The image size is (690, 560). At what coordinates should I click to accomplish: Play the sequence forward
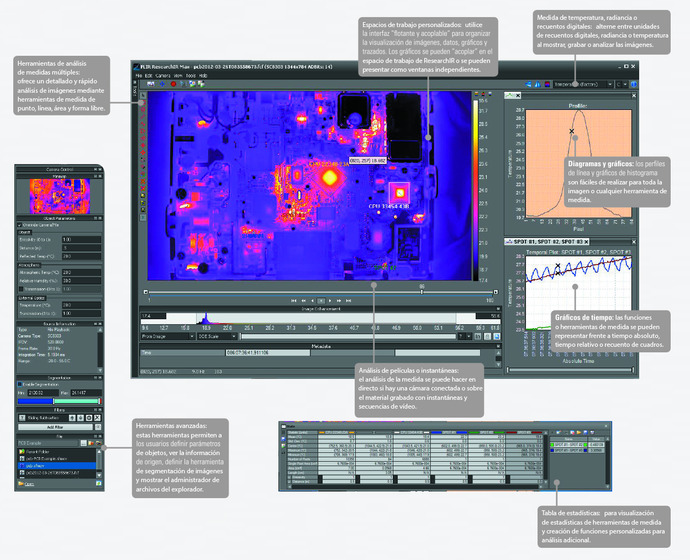point(330,300)
